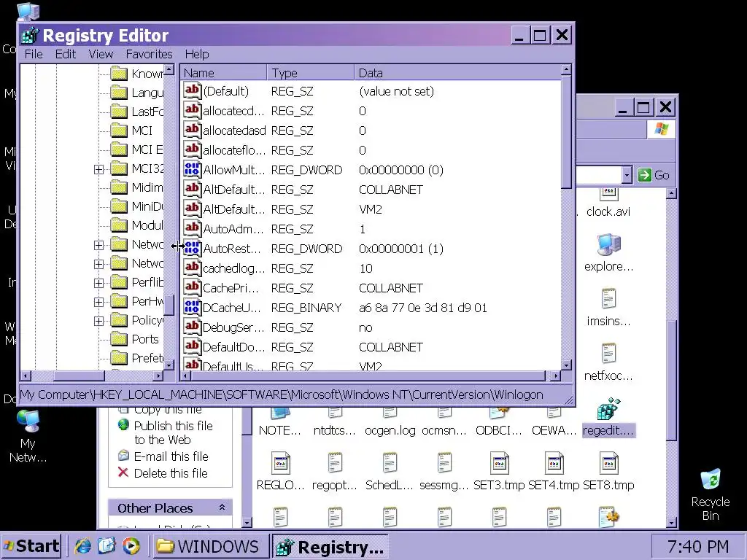
Task: Sort values by the Name column header
Action: point(223,73)
